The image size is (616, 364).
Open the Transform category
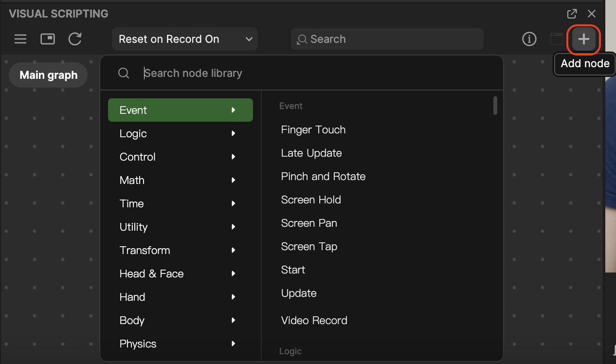pos(181,250)
